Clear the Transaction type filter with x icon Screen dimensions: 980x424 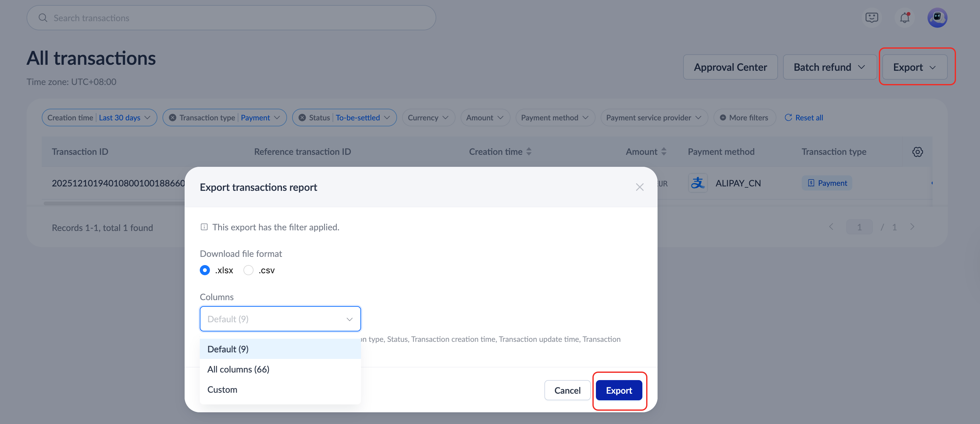(172, 118)
